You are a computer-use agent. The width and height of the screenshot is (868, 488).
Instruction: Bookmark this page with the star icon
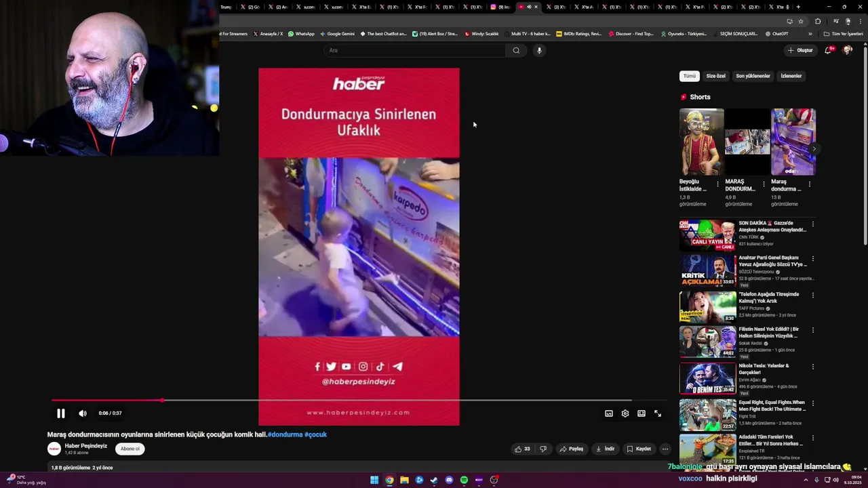click(x=801, y=21)
